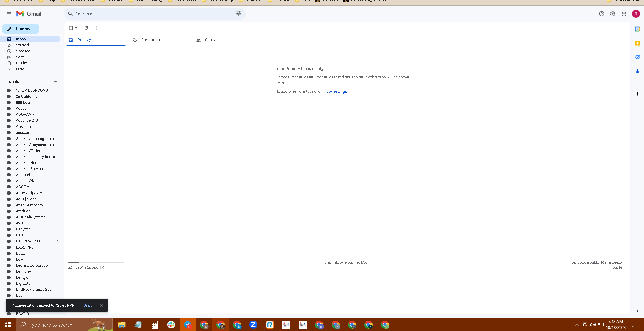Screen dimensions: 644x331
Task: Open Calculator from taskbar
Action: click(x=154, y=325)
